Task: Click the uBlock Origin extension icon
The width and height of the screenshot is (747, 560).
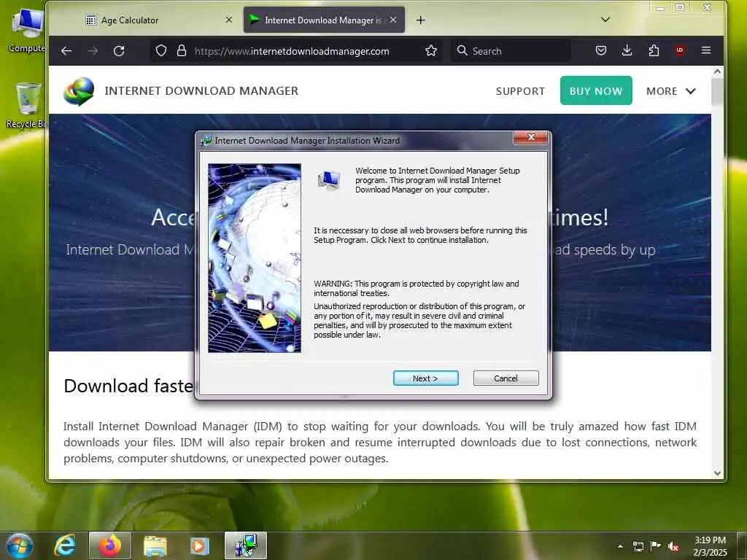Action: (680, 50)
